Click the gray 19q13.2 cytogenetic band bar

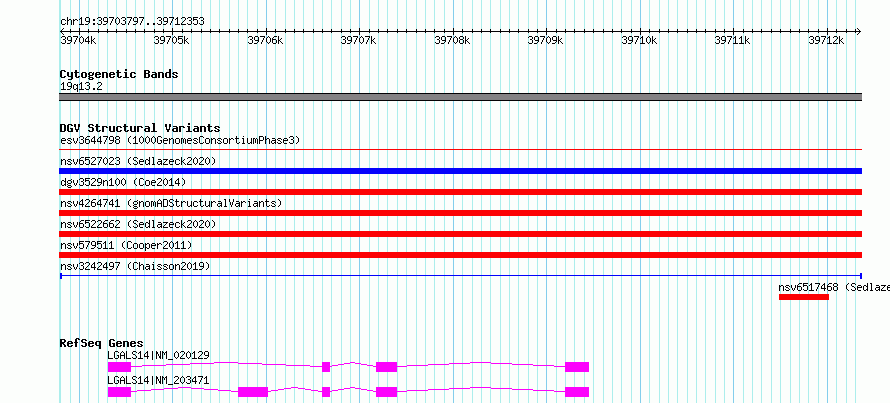pos(461,97)
